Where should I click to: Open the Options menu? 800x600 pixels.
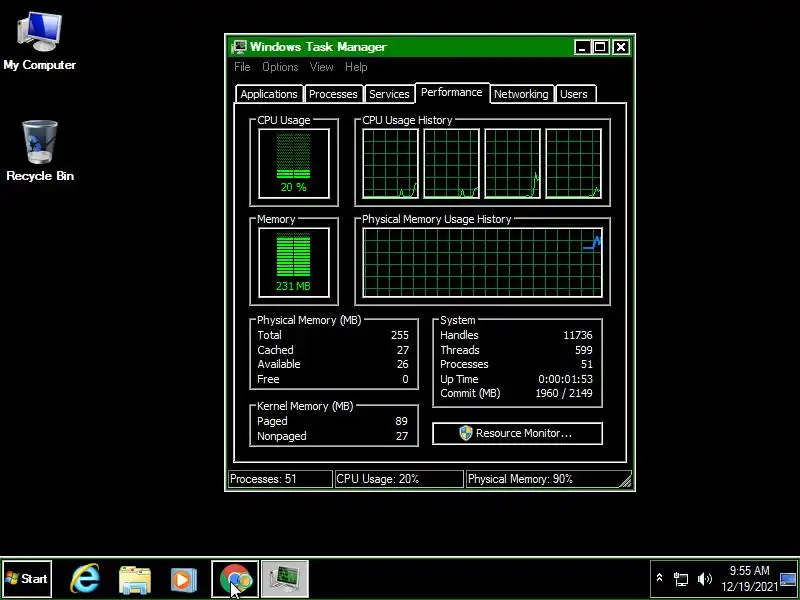[x=280, y=67]
